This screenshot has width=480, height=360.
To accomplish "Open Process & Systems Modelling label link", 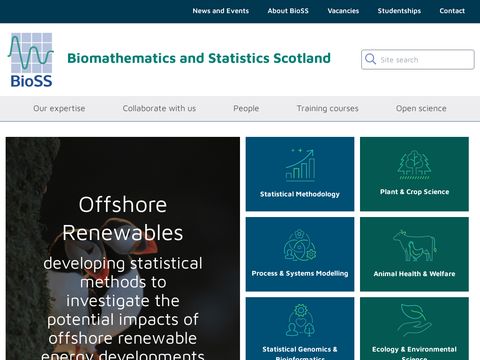I will pos(300,273).
